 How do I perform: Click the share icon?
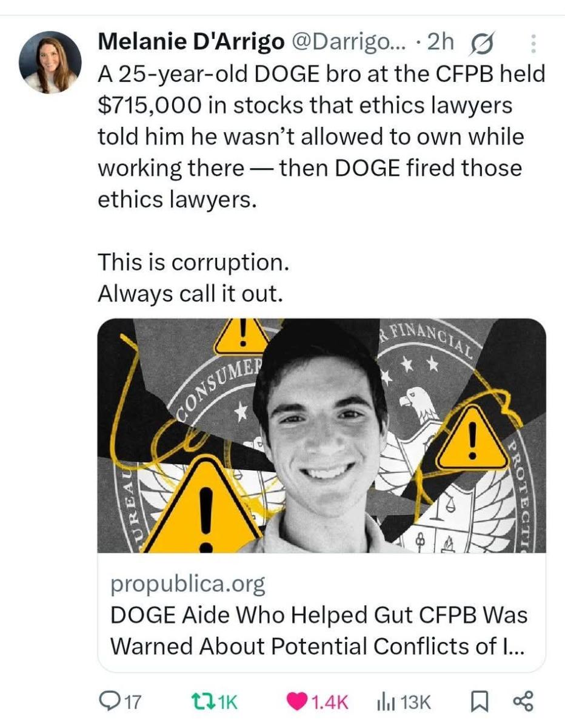(x=523, y=702)
